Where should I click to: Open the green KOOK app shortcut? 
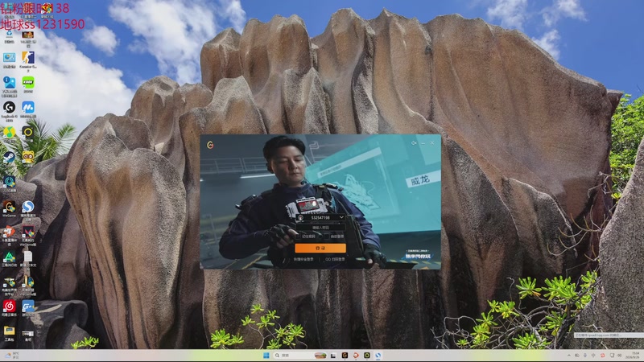(x=28, y=84)
